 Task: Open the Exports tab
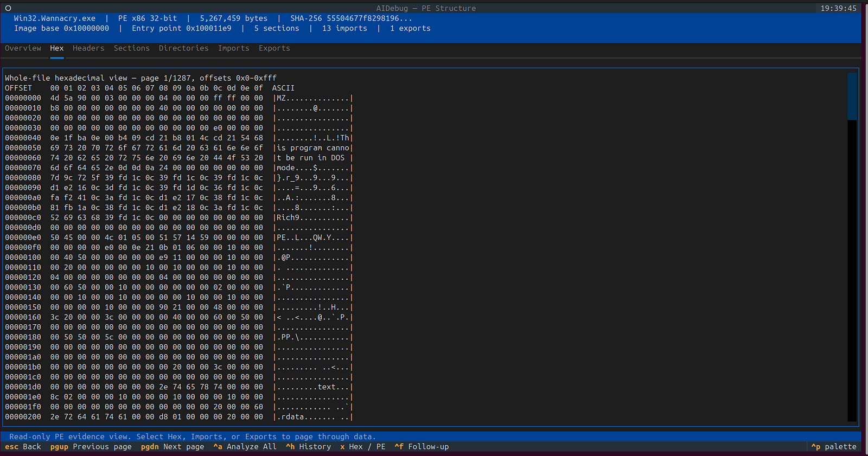pos(275,48)
